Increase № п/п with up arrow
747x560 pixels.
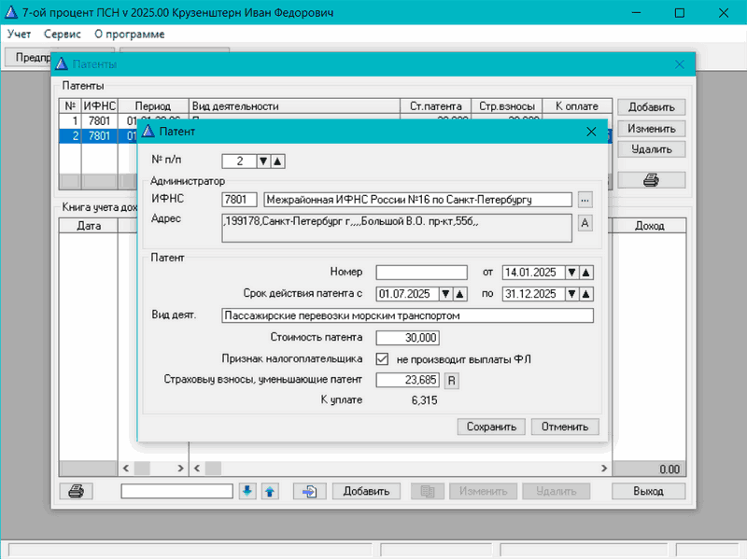point(277,161)
